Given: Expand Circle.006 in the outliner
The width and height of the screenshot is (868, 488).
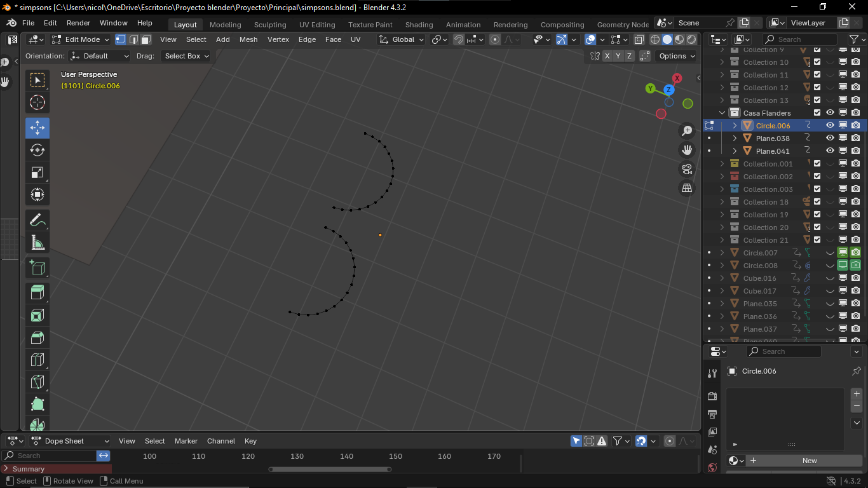Looking at the screenshot, I should [735, 126].
